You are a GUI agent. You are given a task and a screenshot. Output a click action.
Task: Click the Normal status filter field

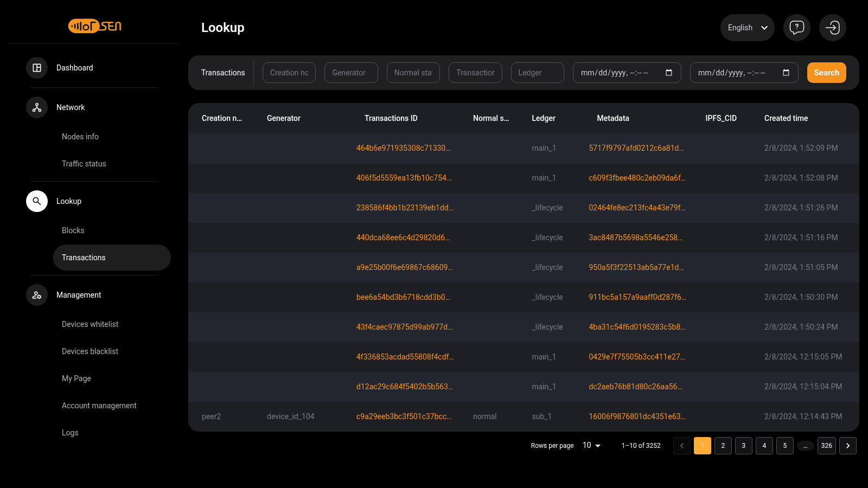413,73
